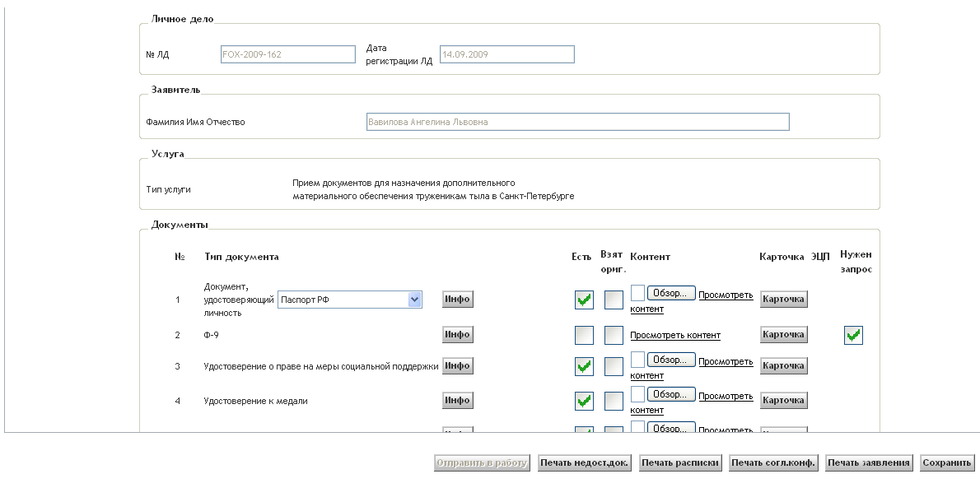Click 'Тип документа' column header
The width and height of the screenshot is (980, 488).
(241, 257)
